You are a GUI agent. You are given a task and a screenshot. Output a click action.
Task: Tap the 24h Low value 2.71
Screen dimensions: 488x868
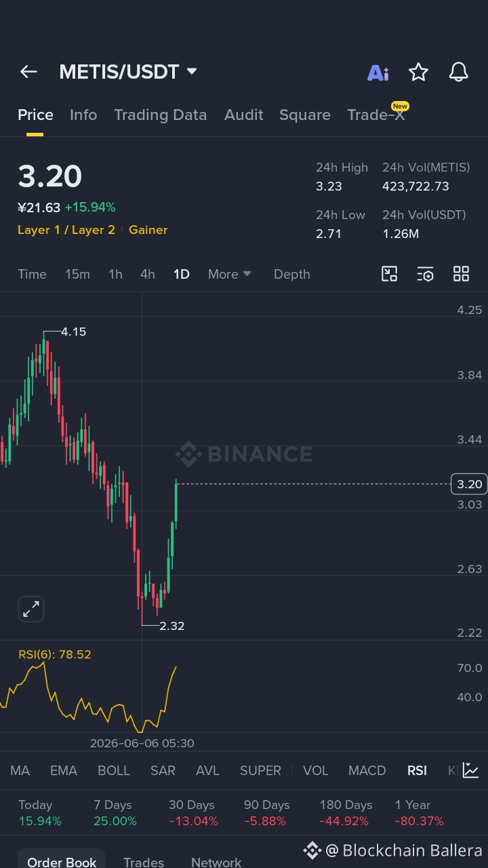[x=329, y=234]
